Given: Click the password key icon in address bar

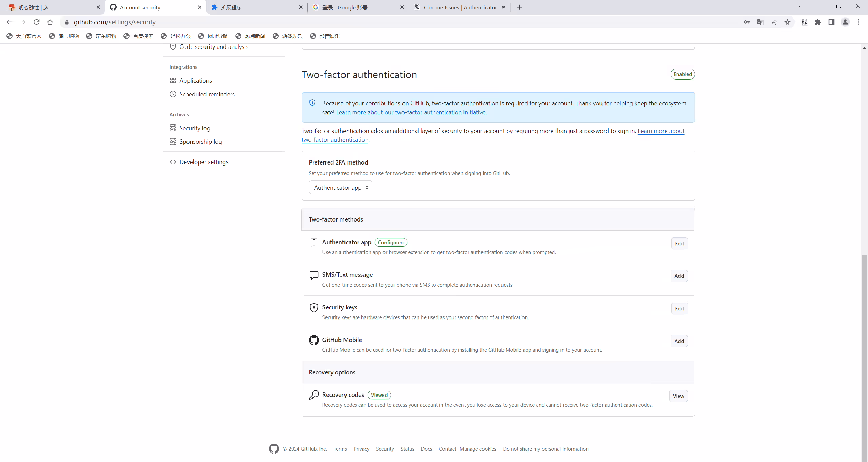Looking at the screenshot, I should point(747,22).
